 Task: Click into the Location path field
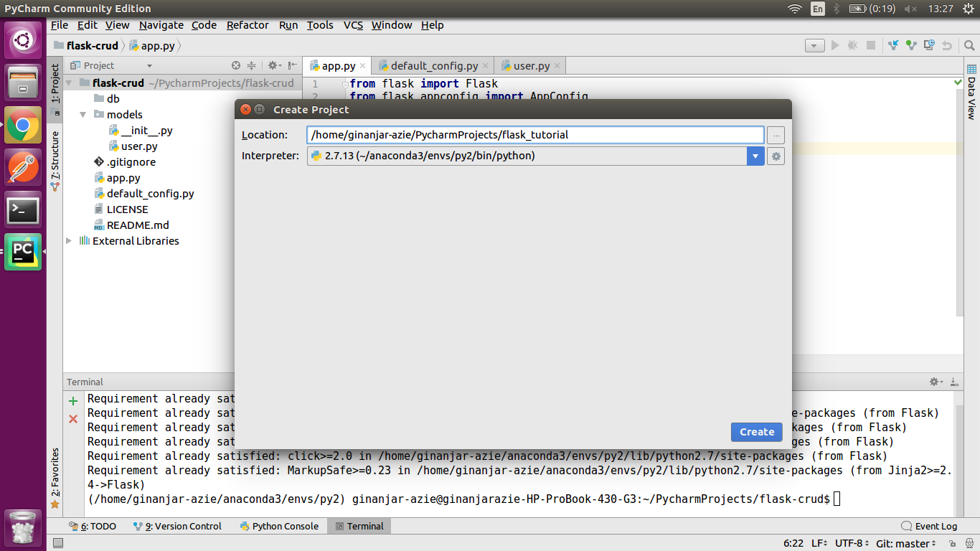[x=535, y=135]
